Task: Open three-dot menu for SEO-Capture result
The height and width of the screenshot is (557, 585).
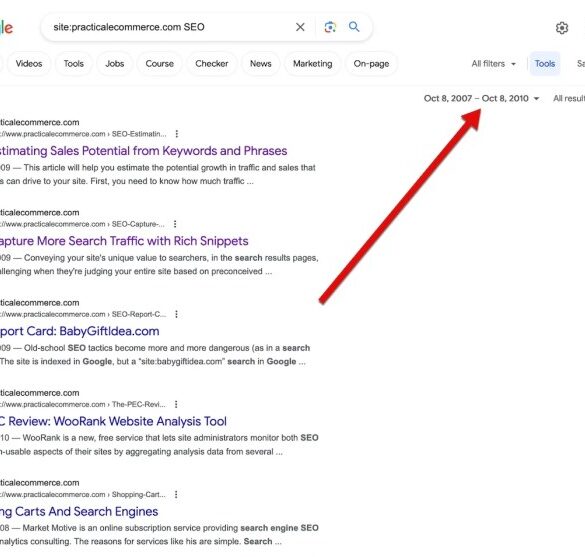Action: click(x=175, y=224)
